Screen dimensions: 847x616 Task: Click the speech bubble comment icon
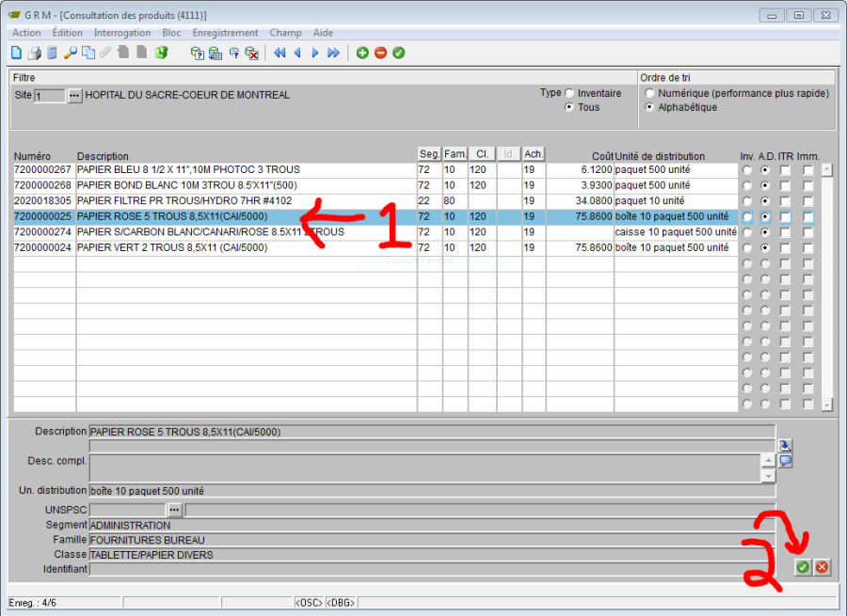[x=786, y=461]
